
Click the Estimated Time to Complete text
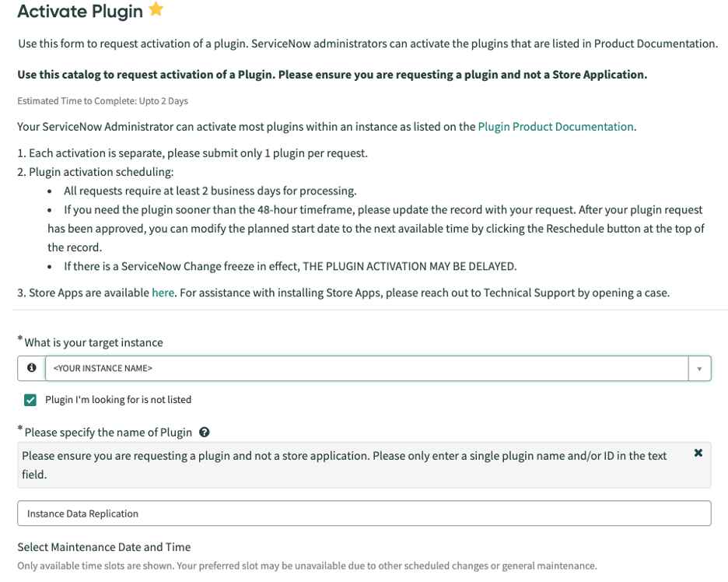pos(103,101)
